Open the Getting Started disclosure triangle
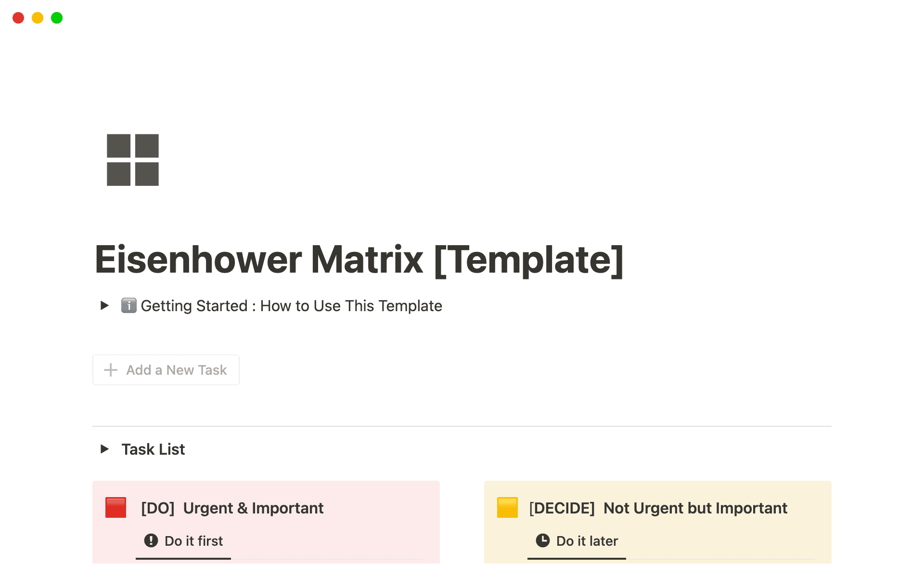The width and height of the screenshot is (924, 578). click(x=104, y=305)
